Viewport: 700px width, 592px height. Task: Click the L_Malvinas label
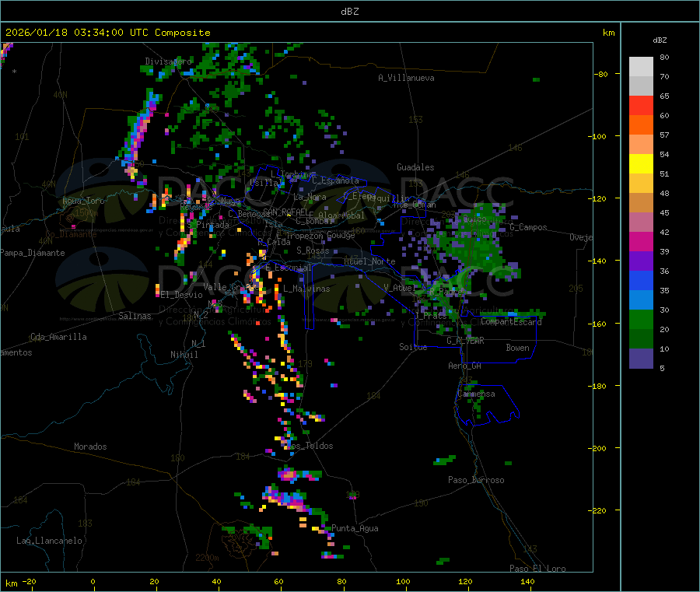(x=306, y=289)
